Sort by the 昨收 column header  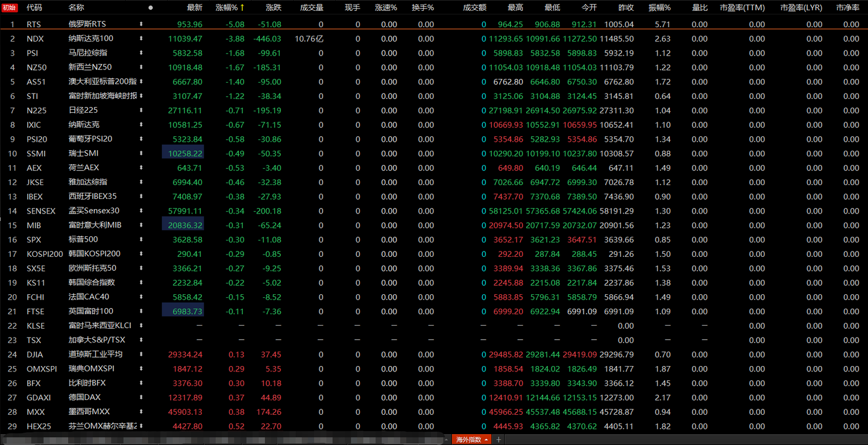coord(626,8)
